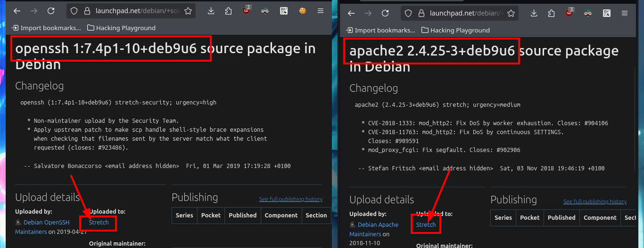Go back in the left openssh browser window
The height and width of the screenshot is (248, 644).
click(x=17, y=11)
